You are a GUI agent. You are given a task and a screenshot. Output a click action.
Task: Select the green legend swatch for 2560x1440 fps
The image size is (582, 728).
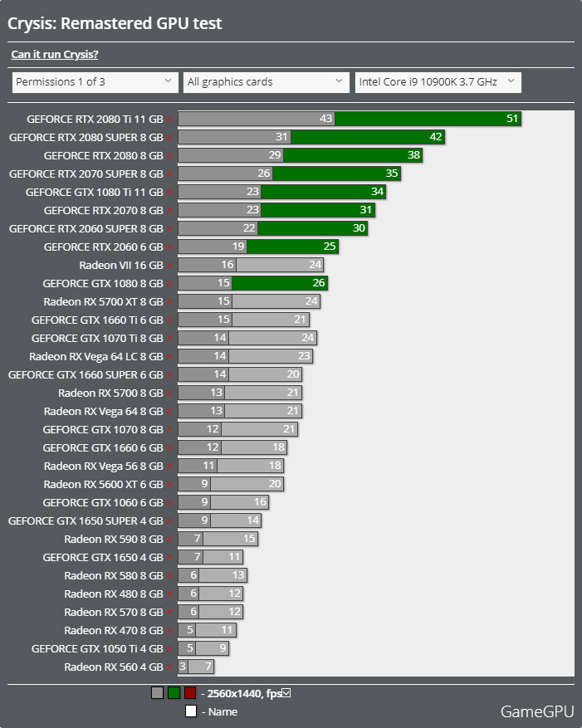tap(174, 693)
